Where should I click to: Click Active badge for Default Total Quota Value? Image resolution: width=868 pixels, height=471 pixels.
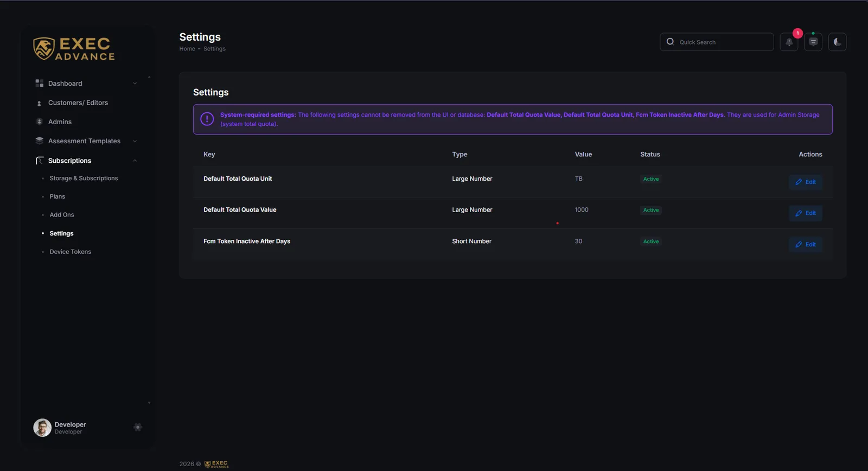(x=651, y=210)
